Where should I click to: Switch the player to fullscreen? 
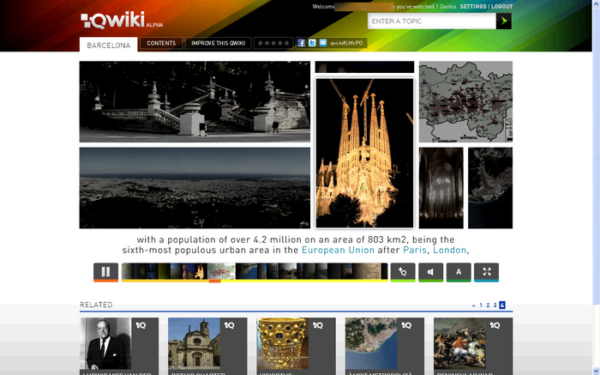point(486,272)
